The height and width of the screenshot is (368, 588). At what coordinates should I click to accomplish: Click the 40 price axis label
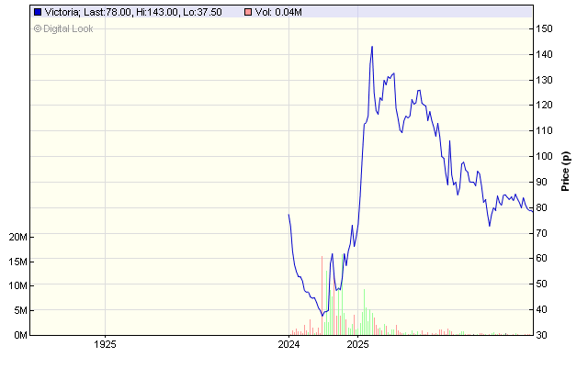click(541, 309)
